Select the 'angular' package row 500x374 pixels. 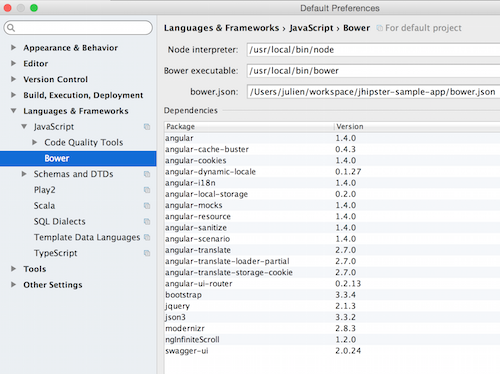tap(332, 138)
